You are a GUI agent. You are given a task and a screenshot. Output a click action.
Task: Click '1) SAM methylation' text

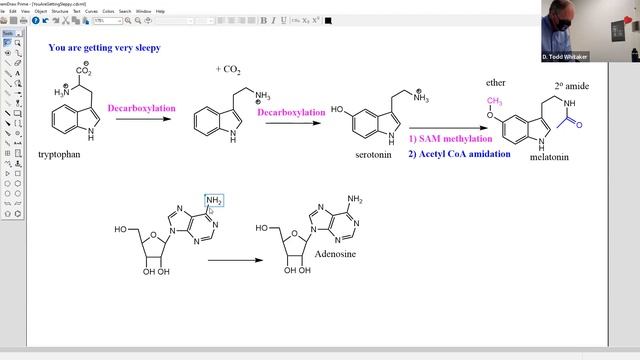point(450,139)
